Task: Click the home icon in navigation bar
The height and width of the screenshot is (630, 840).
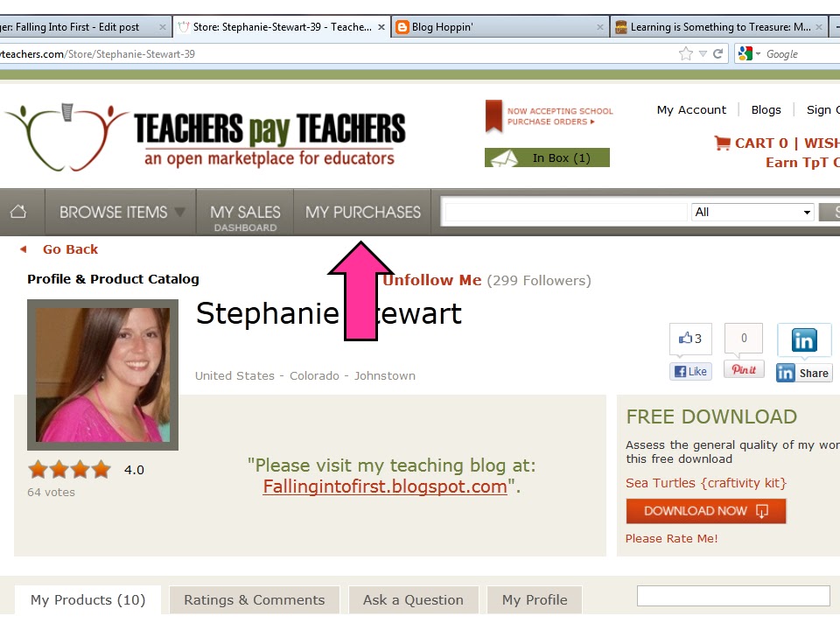Action: click(18, 212)
